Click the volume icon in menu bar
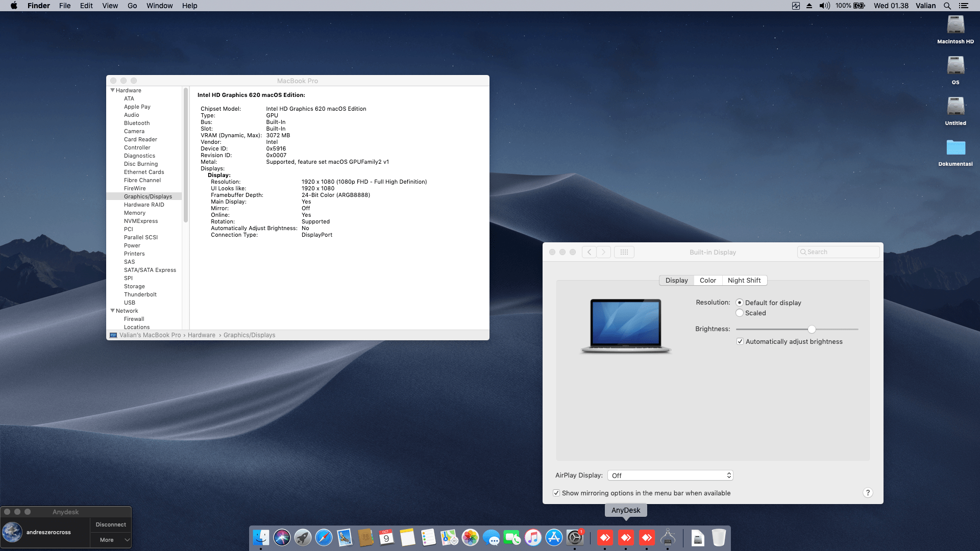This screenshot has width=980, height=551. [x=824, y=6]
